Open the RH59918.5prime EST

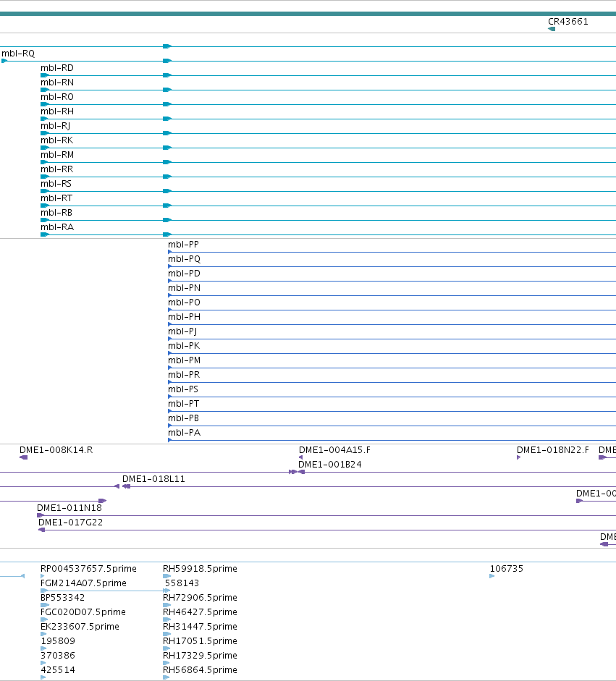click(x=200, y=569)
